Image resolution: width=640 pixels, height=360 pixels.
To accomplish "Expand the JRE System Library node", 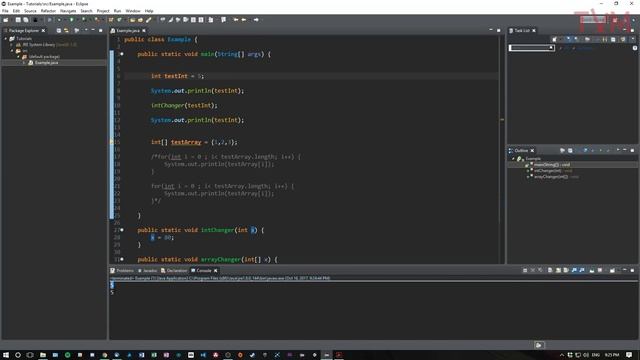I will pos(12,45).
